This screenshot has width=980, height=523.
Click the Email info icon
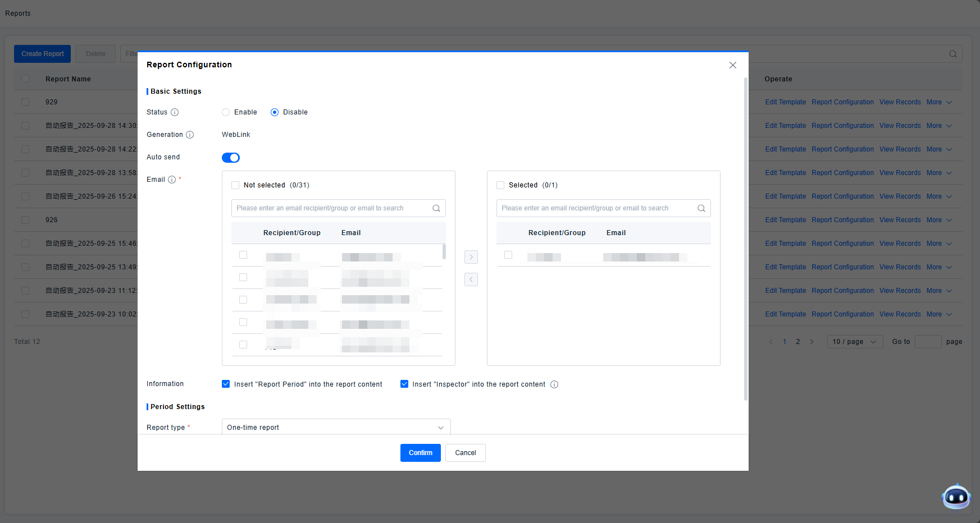coord(172,180)
